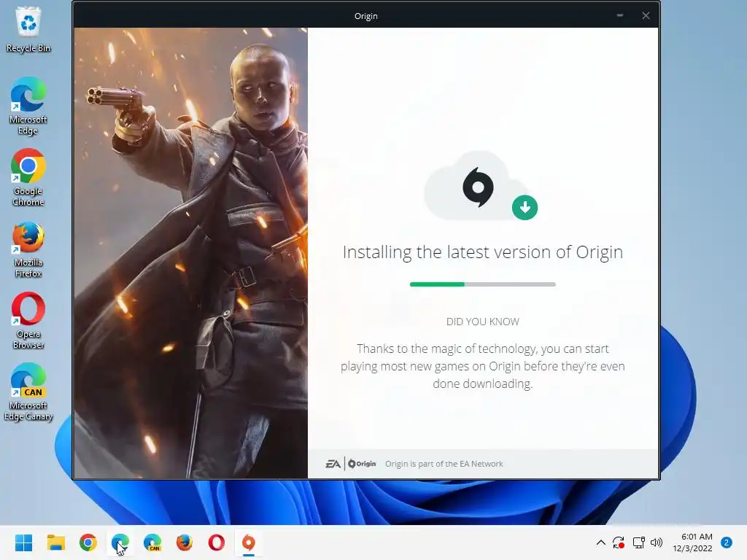Open the volume speaker tray icon
The height and width of the screenshot is (560, 747).
click(x=657, y=542)
